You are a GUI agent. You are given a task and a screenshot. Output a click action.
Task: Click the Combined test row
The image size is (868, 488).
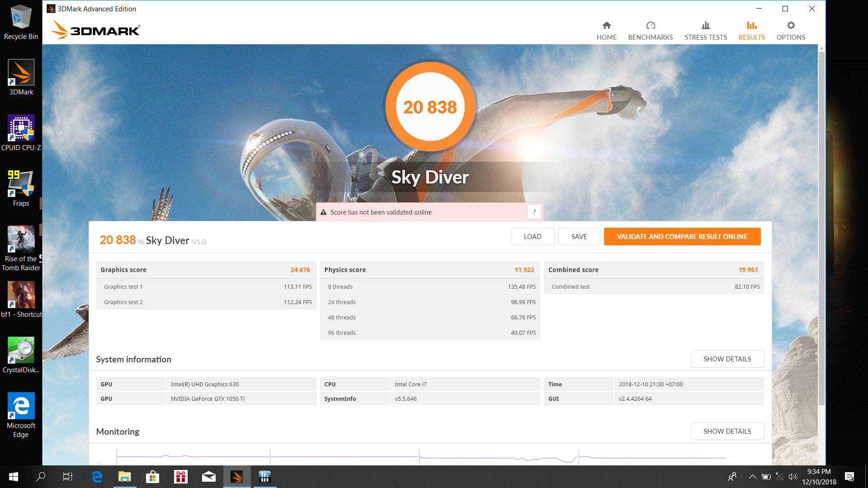(654, 286)
